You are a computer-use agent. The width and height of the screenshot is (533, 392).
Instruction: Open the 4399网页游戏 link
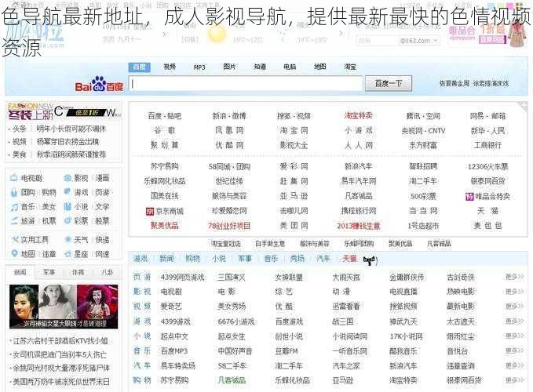click(183, 278)
